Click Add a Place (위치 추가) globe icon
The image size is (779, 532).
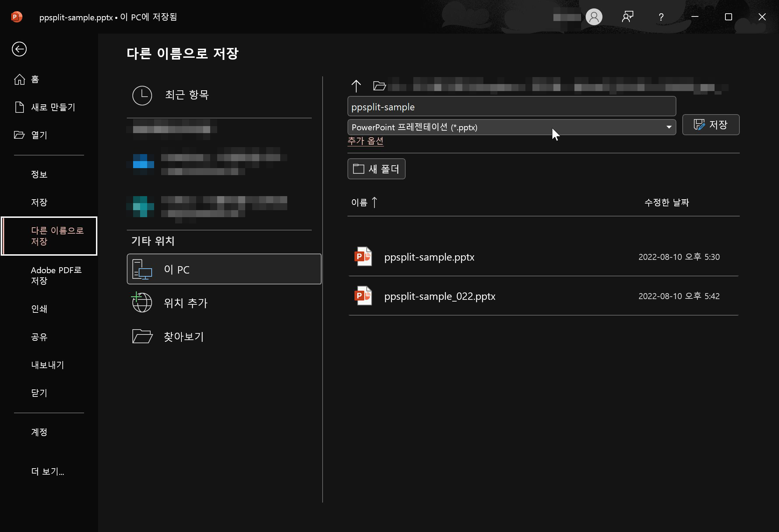142,303
